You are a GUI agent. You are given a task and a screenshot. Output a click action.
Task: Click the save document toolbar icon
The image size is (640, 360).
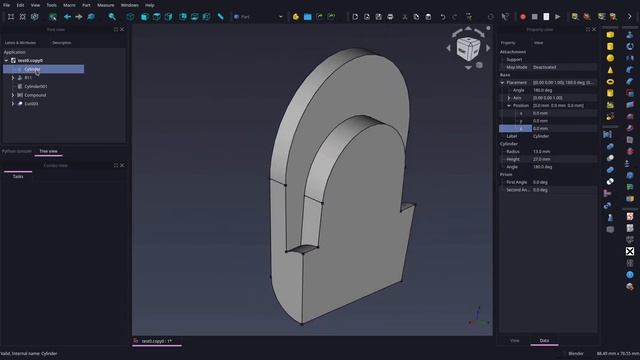378,17
